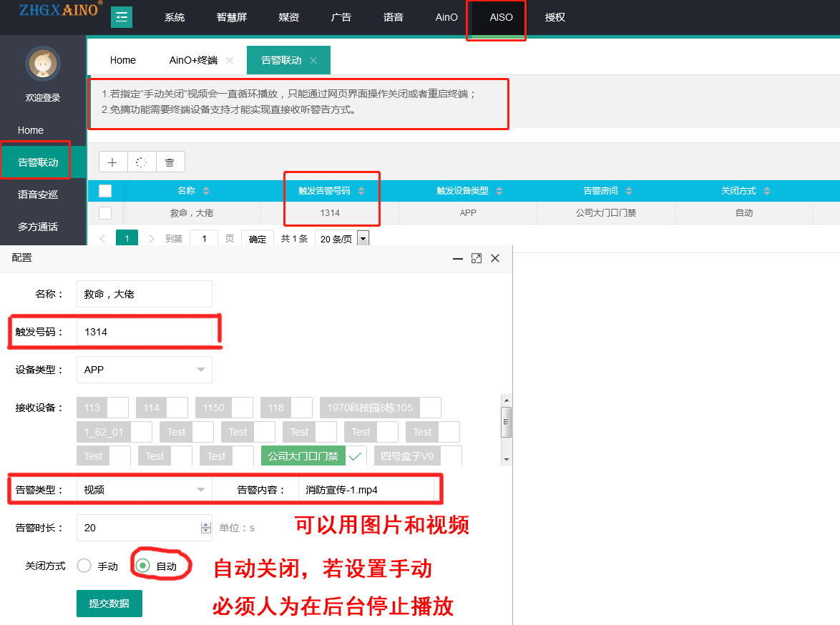Maximize the 配置 dialog window

point(477,258)
